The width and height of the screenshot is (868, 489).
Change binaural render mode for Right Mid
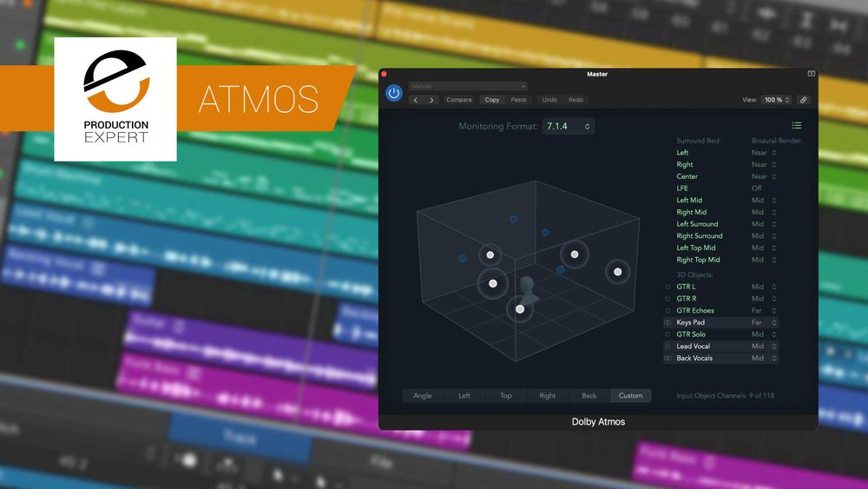tap(764, 212)
